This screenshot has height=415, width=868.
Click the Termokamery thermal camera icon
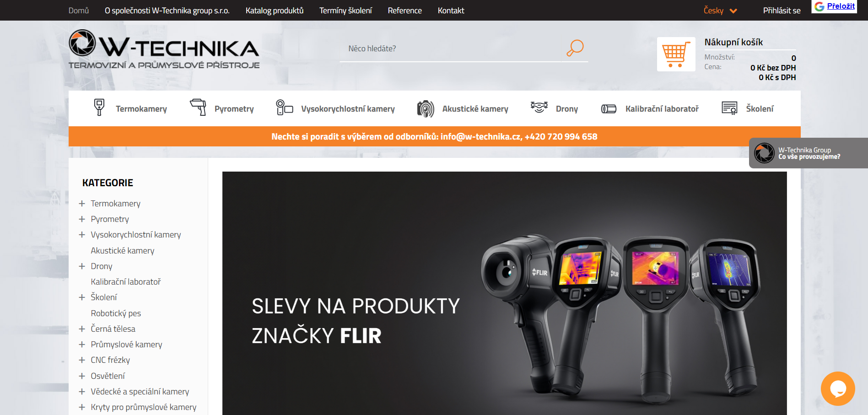coord(99,108)
